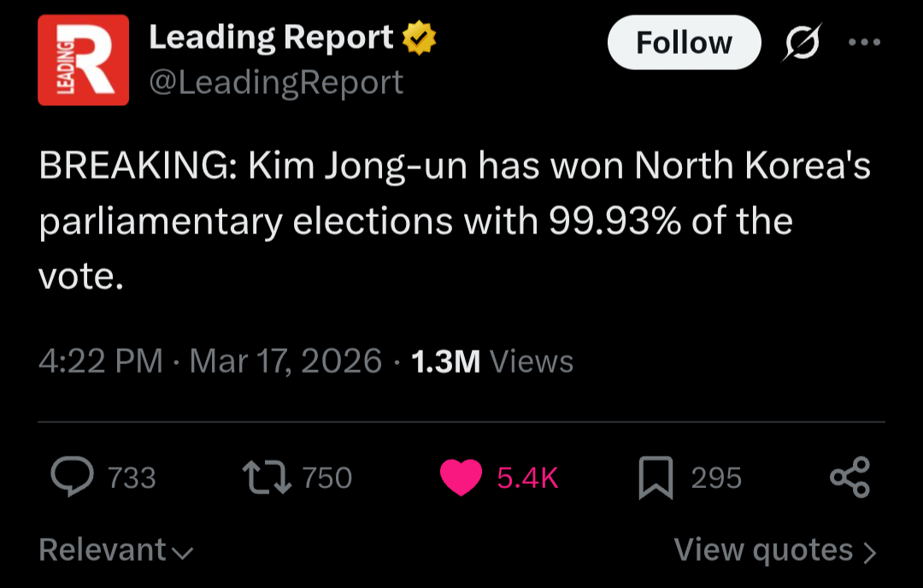Screen dimensions: 923x588
Task: Expand the Relevant reply sorting dropdown
Action: tap(116, 550)
